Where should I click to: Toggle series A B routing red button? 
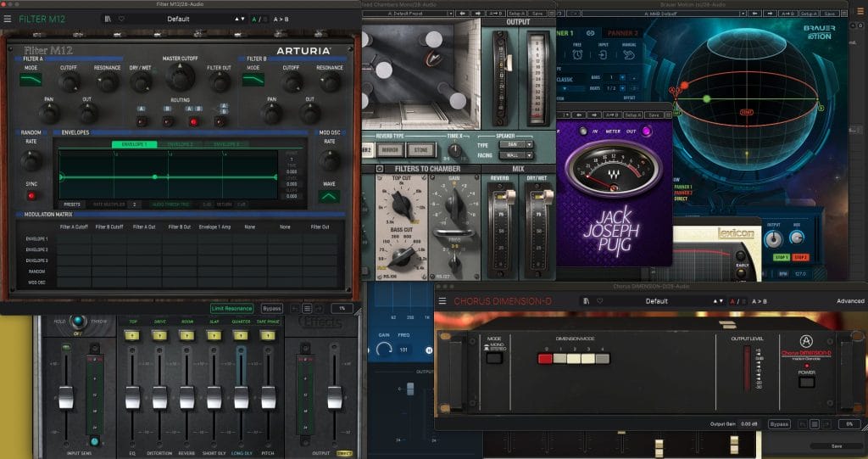(x=194, y=121)
